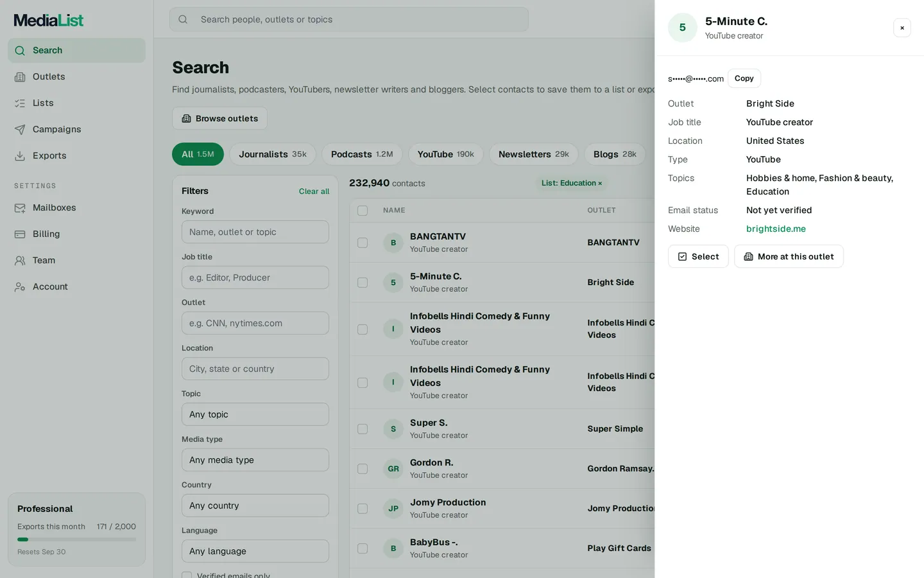
Task: Click the Super S. avatar badge
Action: click(393, 429)
